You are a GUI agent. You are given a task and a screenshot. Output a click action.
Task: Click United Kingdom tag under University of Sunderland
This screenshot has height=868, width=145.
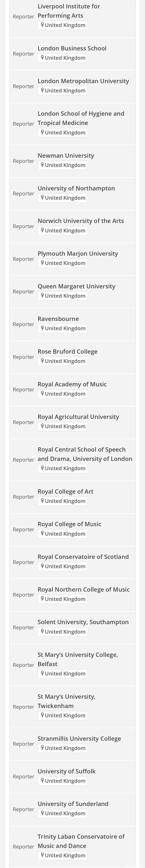[63, 813]
